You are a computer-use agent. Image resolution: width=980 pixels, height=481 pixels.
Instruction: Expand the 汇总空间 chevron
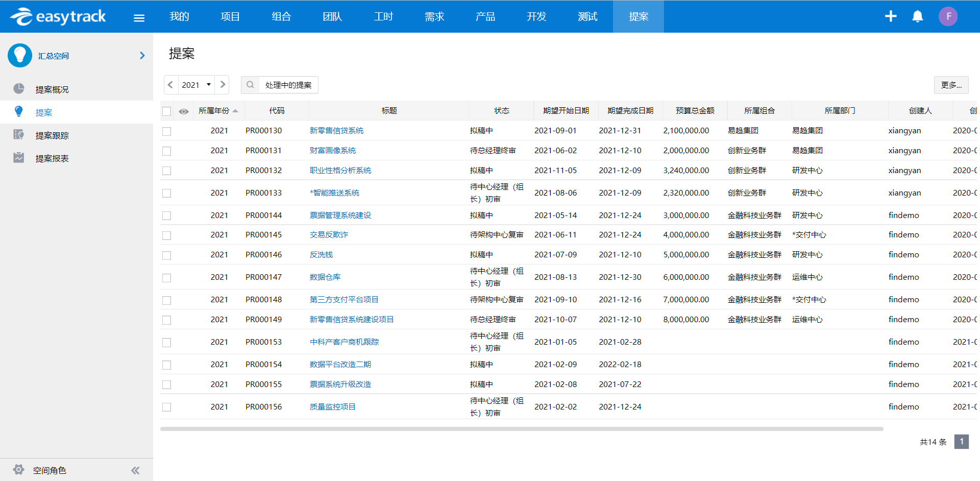click(142, 55)
